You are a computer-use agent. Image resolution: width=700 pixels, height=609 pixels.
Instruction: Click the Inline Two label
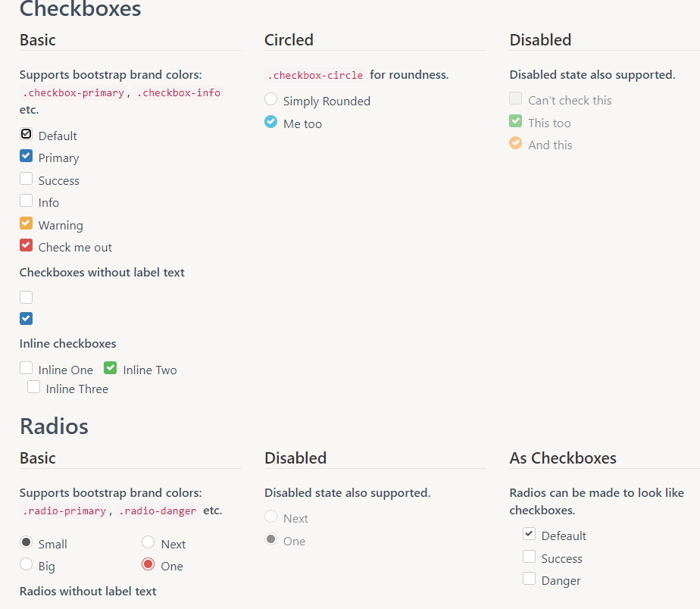pyautogui.click(x=150, y=370)
